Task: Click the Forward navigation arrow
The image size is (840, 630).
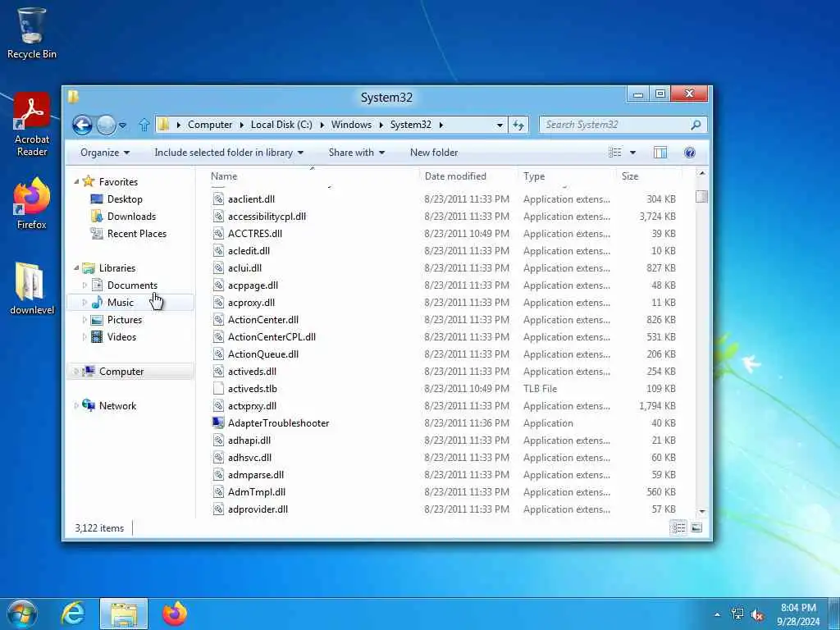Action: pyautogui.click(x=106, y=125)
